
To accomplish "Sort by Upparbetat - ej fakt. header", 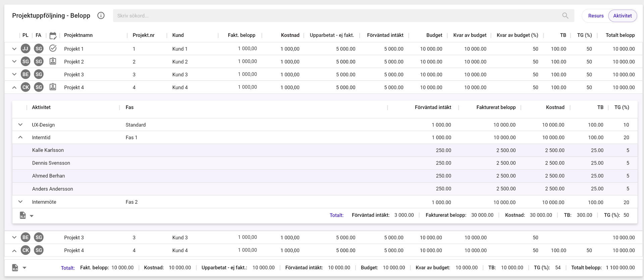I will (332, 35).
